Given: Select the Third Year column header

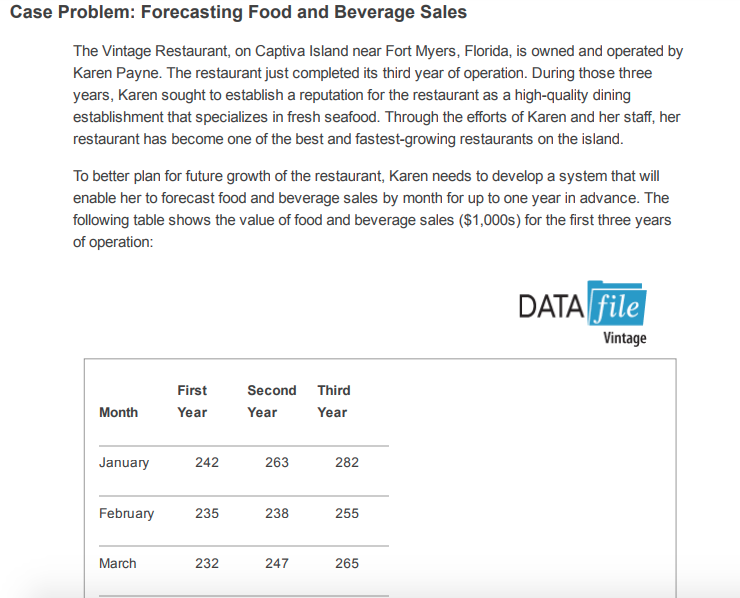Looking at the screenshot, I should pos(334,401).
